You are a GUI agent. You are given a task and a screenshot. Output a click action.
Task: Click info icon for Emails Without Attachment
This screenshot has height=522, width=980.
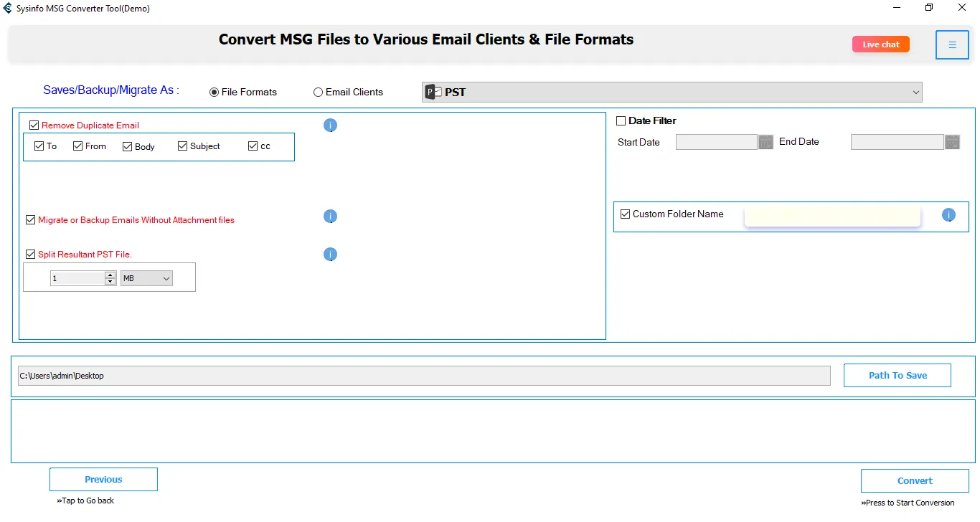pyautogui.click(x=330, y=217)
